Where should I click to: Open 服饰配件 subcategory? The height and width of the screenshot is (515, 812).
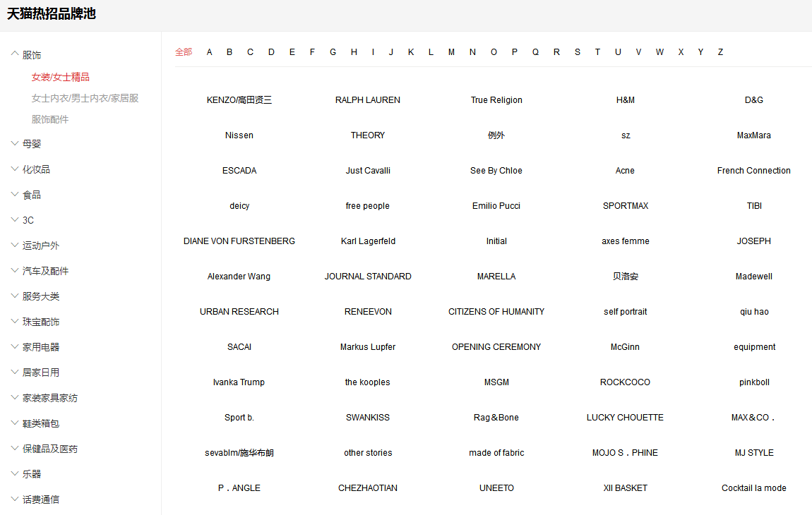(x=49, y=119)
